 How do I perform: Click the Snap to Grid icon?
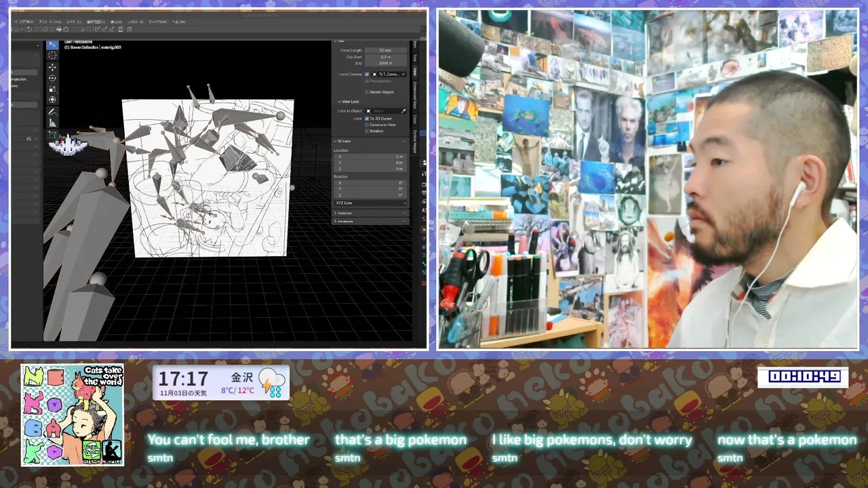tap(112, 29)
